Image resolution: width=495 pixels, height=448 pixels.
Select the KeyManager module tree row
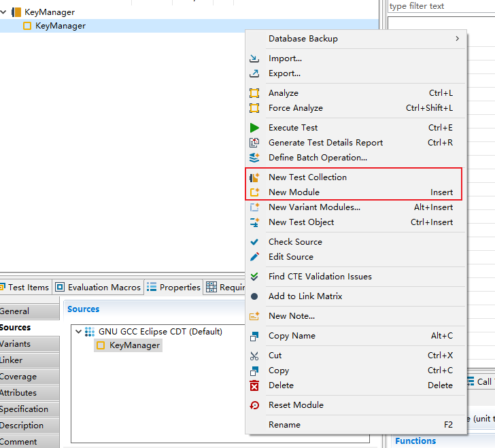click(x=189, y=26)
